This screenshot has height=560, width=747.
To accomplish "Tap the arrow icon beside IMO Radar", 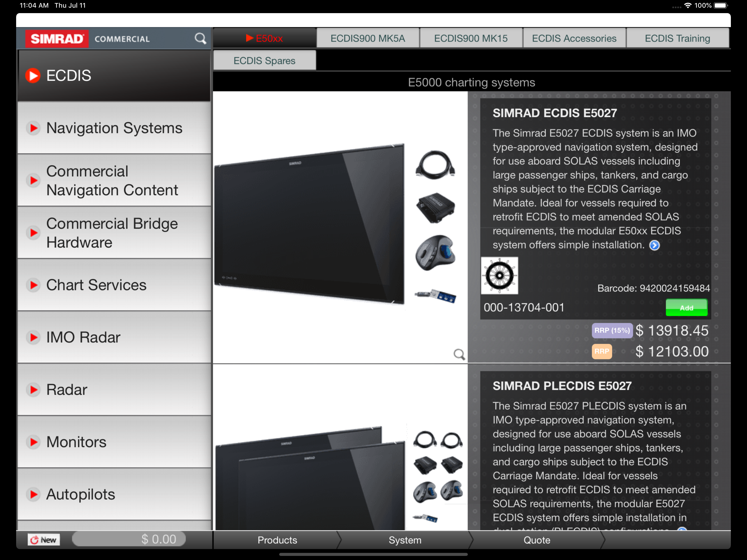I will point(33,337).
